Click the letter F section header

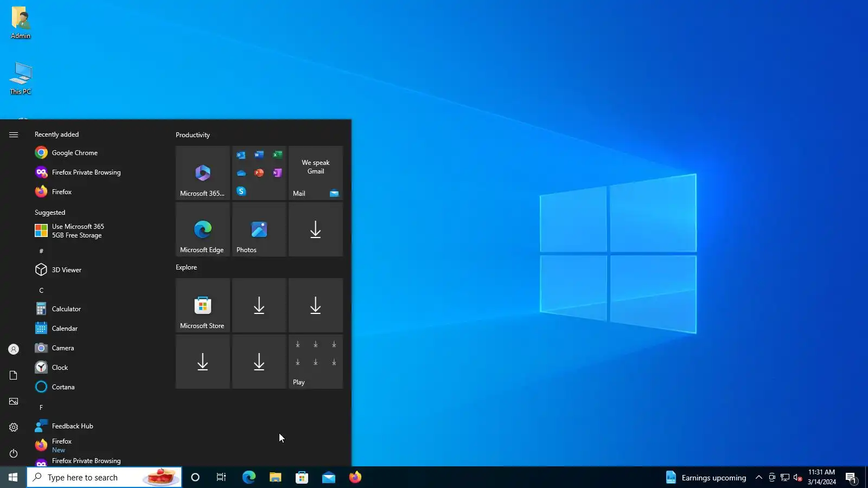click(x=41, y=407)
